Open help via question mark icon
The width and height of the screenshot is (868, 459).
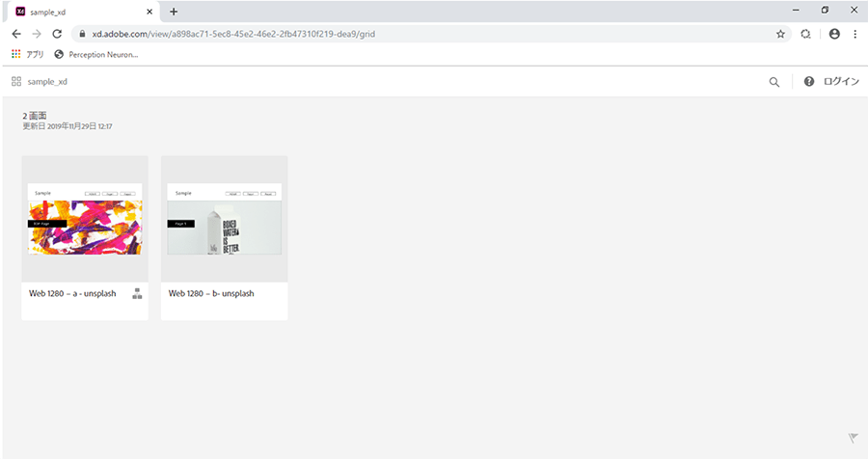809,81
